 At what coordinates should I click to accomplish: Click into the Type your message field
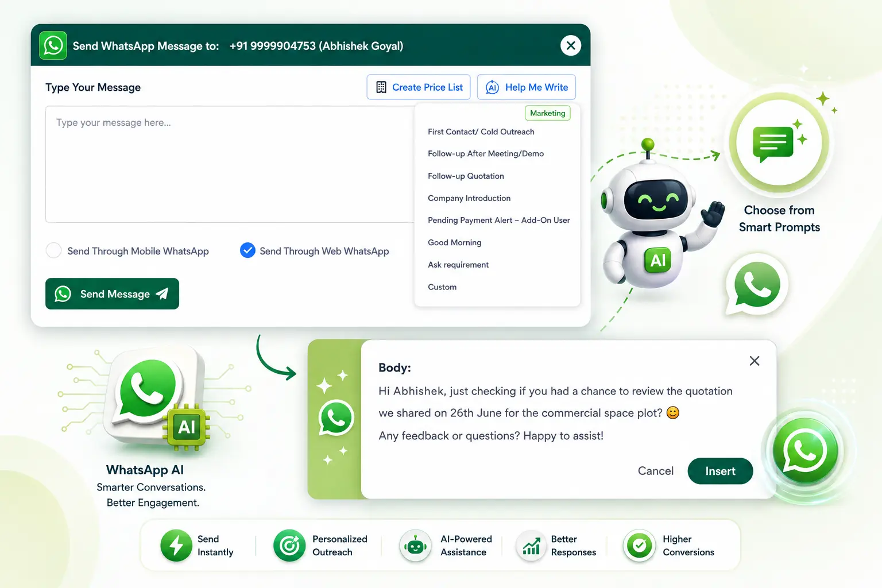click(230, 164)
